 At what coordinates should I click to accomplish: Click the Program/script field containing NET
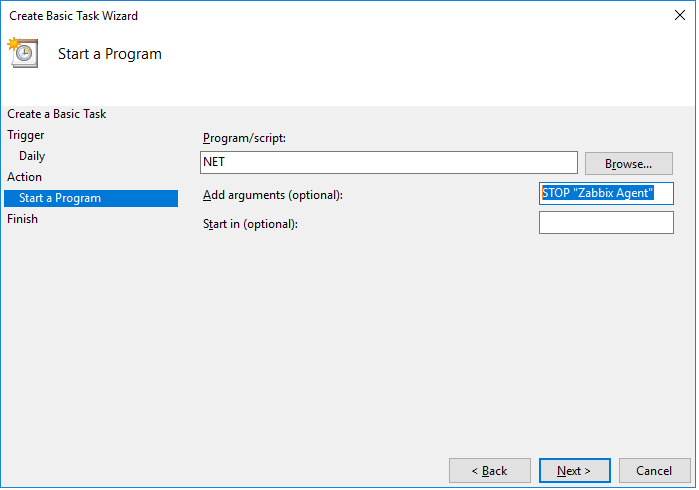(389, 162)
